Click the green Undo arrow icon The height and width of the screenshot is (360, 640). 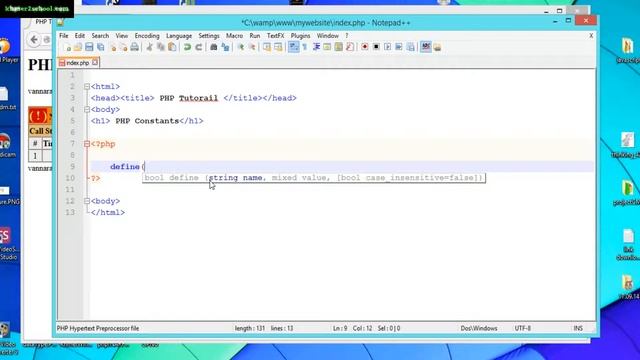click(187, 47)
